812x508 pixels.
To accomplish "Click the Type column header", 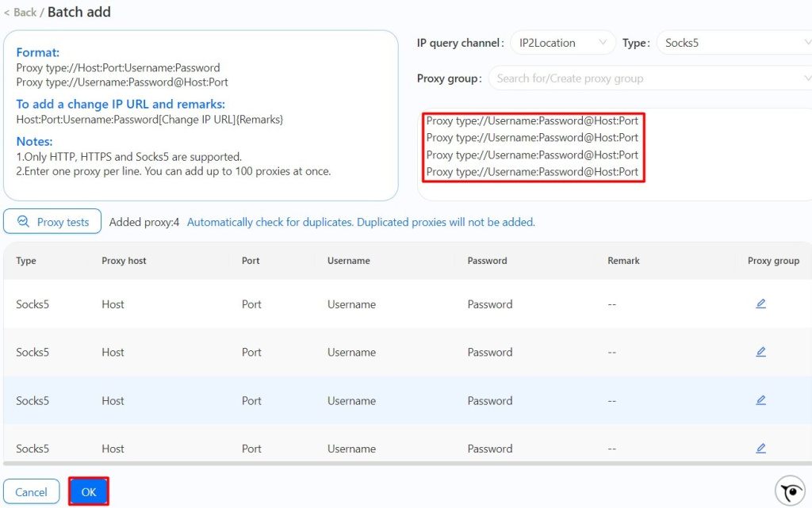I will [x=26, y=261].
